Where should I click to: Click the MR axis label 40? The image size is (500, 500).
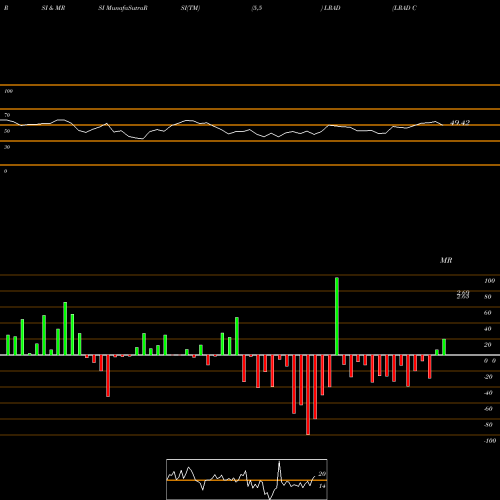coord(488,329)
